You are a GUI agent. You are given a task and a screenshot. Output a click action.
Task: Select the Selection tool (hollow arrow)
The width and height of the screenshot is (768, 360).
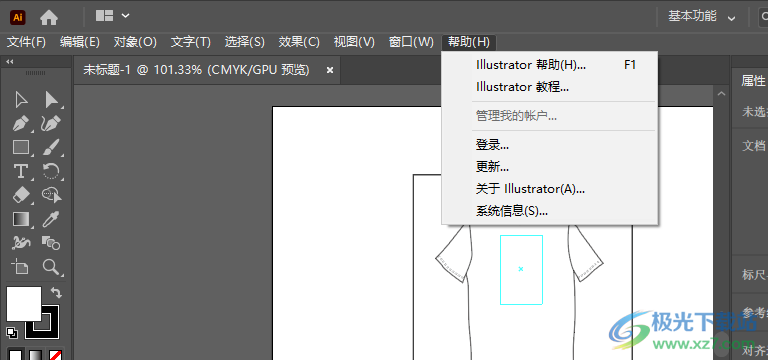(x=21, y=100)
